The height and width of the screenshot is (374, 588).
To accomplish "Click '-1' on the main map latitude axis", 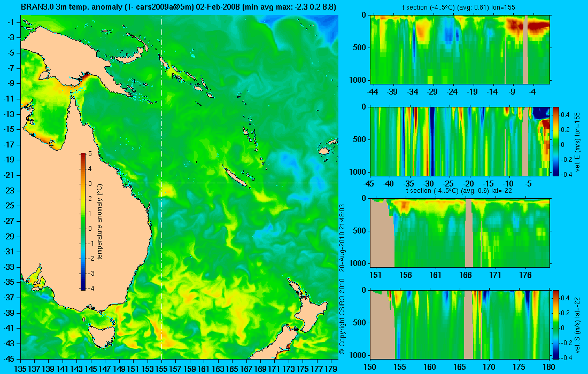I will coord(11,22).
